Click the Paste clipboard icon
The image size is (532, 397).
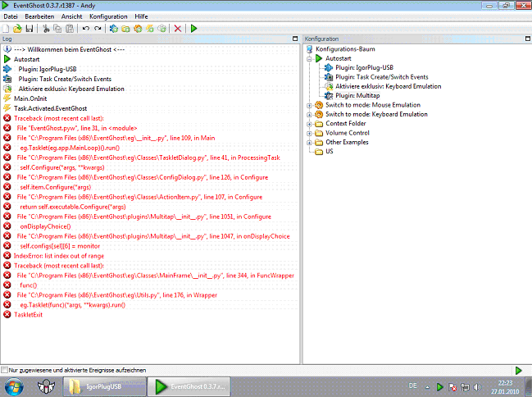(x=70, y=29)
